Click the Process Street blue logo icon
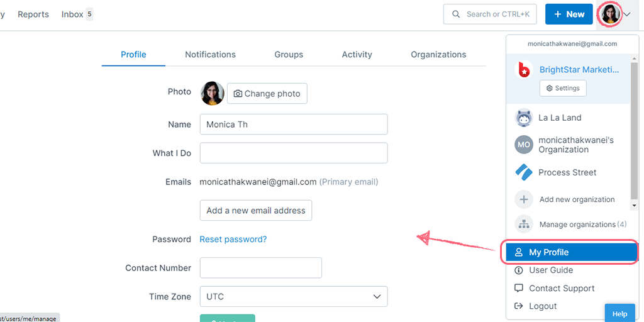Screen dimensions: 644x322 click(x=524, y=172)
